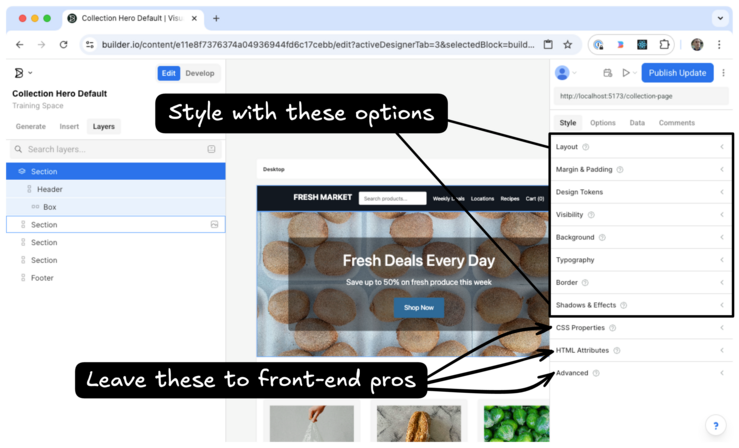The image size is (739, 448).
Task: Expand the Advanced section
Action: pyautogui.click(x=641, y=373)
